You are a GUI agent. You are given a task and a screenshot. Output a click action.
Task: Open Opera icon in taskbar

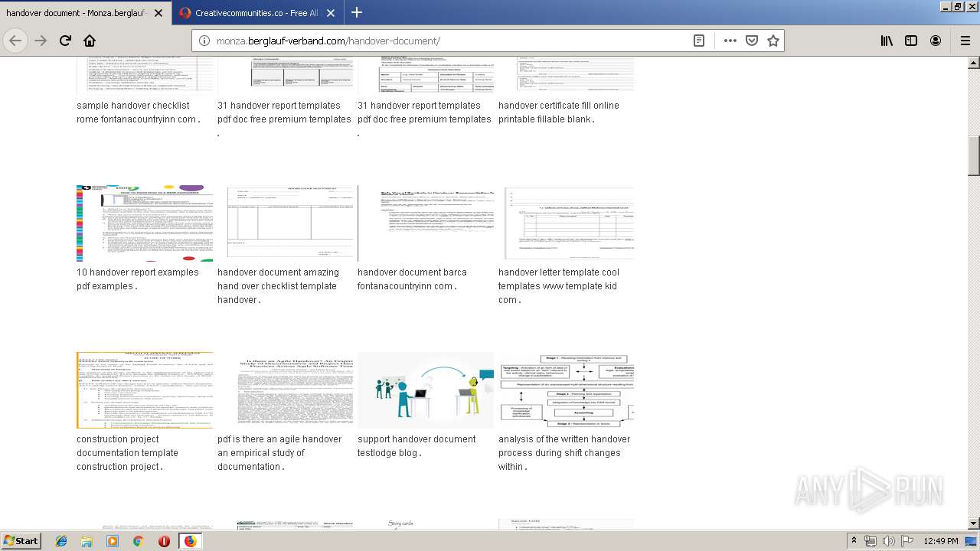coord(164,541)
